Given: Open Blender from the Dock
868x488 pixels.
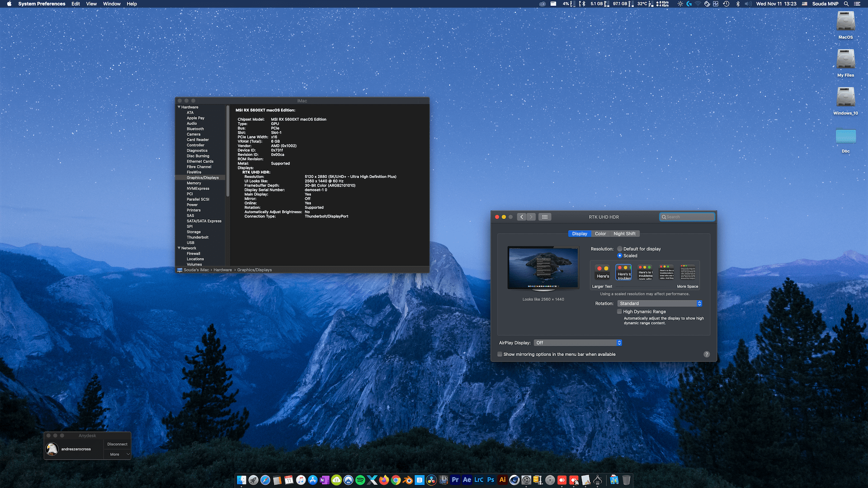Looking at the screenshot, I should click(408, 480).
